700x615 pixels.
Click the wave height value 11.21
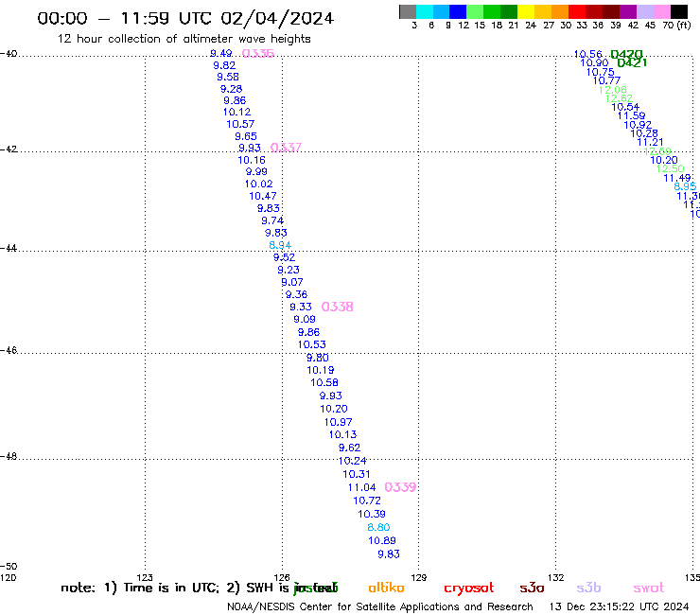pos(650,142)
